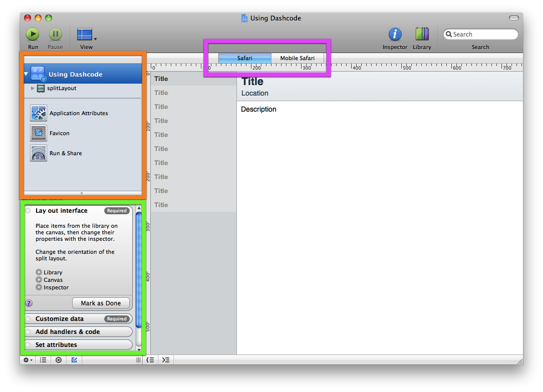Click the arrow icon beside Canvas

(x=39, y=279)
